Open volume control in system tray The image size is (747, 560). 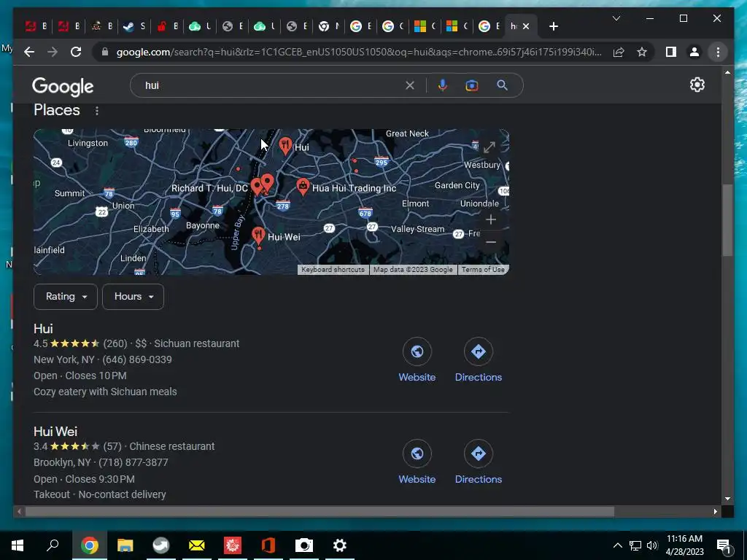[x=652, y=545]
